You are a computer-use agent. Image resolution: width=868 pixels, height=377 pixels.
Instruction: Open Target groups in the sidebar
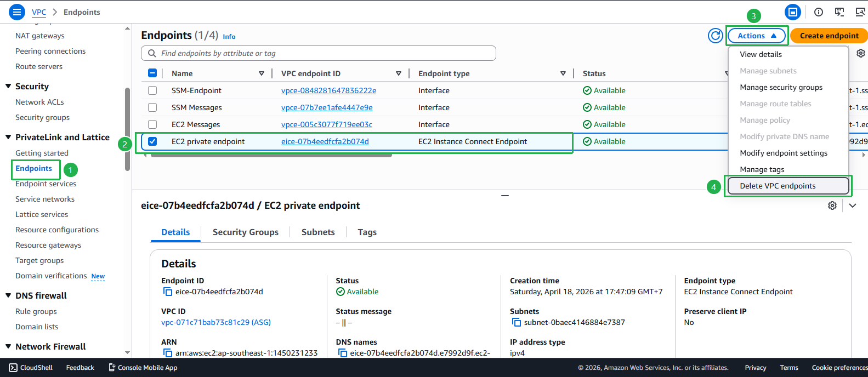39,261
